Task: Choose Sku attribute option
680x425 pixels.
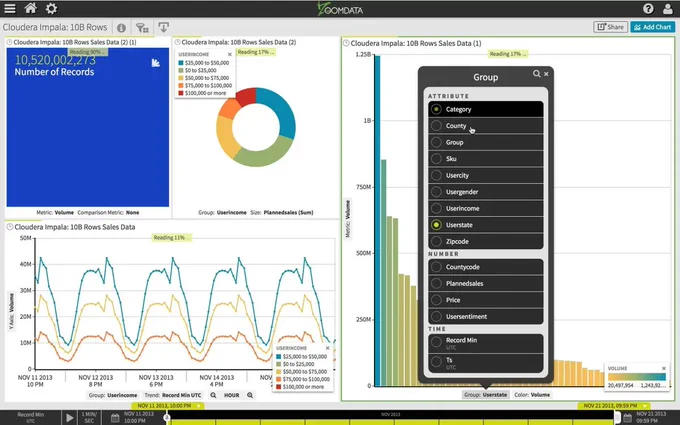Action: (485, 159)
